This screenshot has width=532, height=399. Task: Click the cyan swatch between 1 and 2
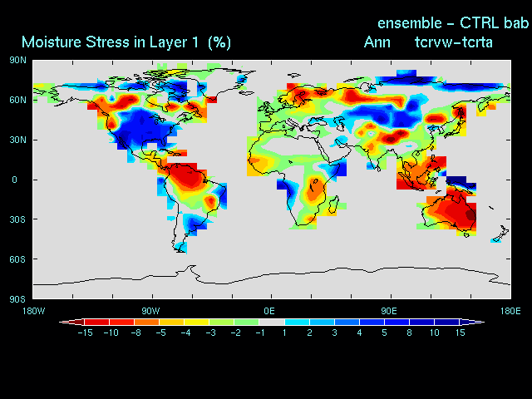pyautogui.click(x=297, y=322)
